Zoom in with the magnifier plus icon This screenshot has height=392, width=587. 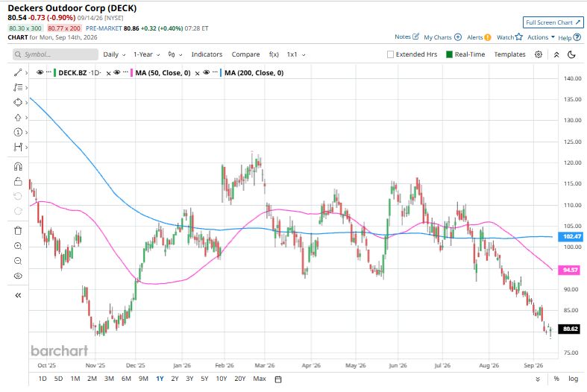click(18, 246)
